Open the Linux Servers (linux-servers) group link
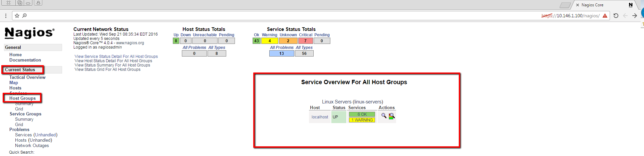 point(352,102)
